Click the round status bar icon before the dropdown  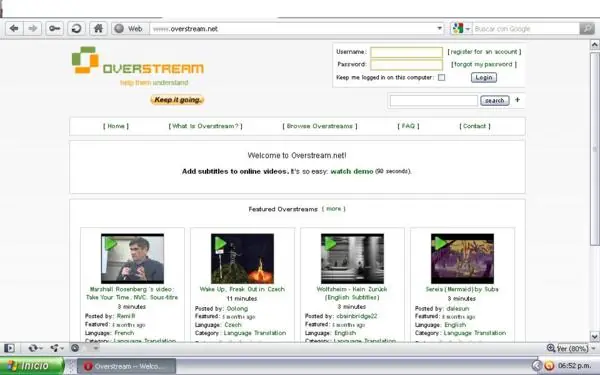pyautogui.click(x=75, y=348)
